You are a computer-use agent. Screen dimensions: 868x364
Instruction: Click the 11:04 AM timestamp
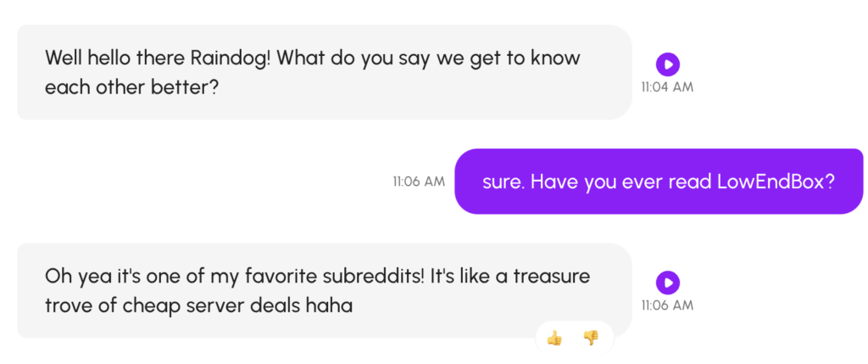pyautogui.click(x=667, y=87)
